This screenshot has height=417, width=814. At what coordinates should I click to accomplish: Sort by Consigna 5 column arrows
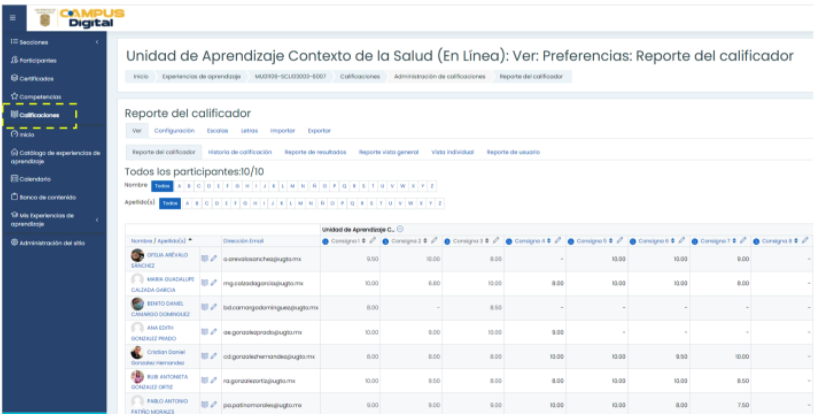[611, 241]
